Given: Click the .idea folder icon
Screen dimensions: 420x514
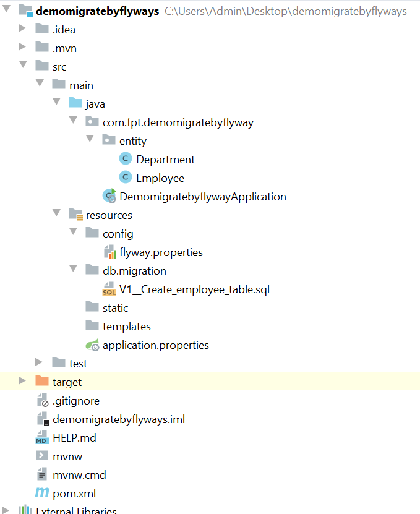Looking at the screenshot, I should click(x=42, y=28).
